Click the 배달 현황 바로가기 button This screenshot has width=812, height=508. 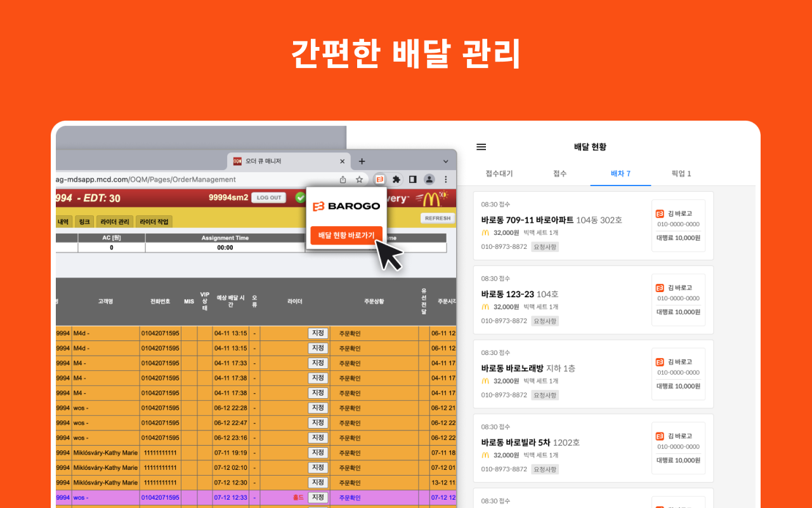tap(346, 235)
